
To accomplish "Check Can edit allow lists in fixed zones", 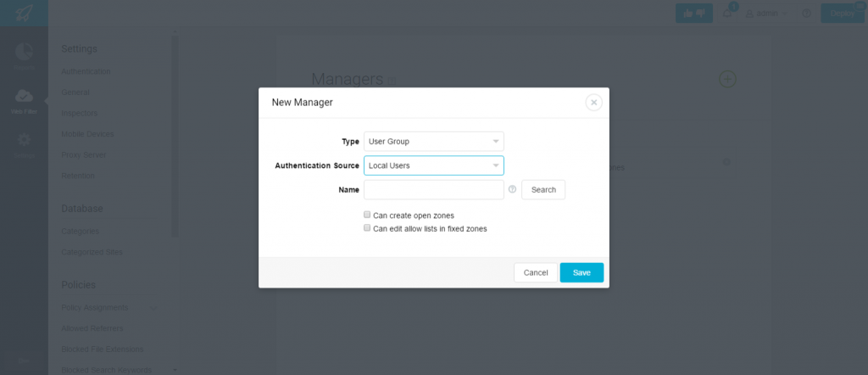I will pyautogui.click(x=367, y=227).
